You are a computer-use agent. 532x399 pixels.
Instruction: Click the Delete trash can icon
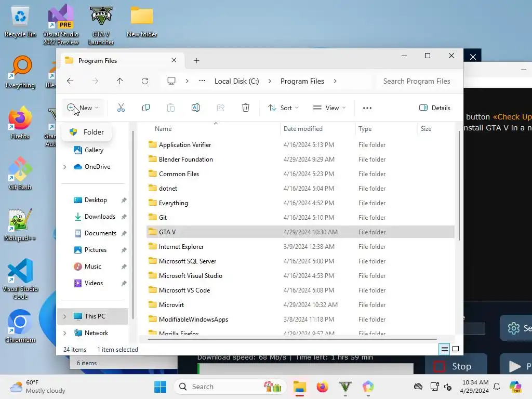point(246,108)
